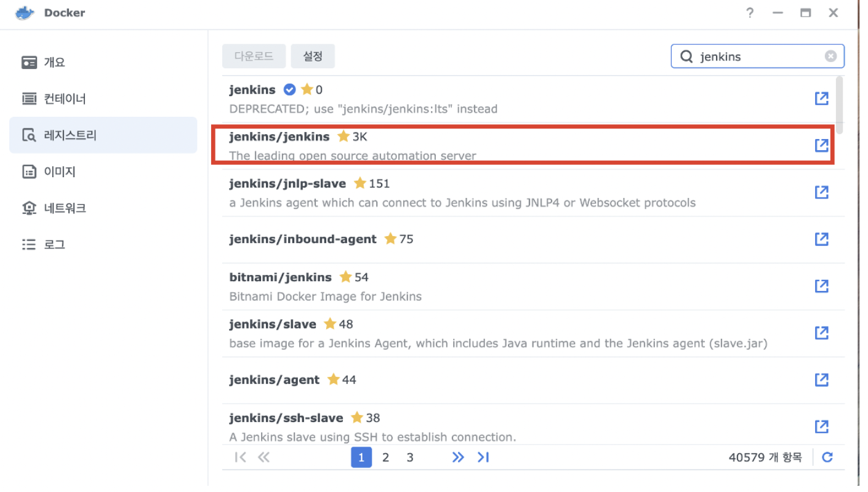This screenshot has height=492, width=868.
Task: Open external link for jenkins/jnlp-slave
Action: (821, 192)
